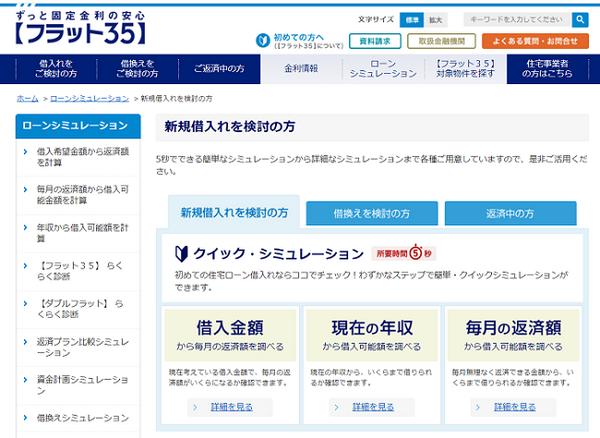Click the beginner mark beside クイック・シミュレーション
The height and width of the screenshot is (438, 600).
pyautogui.click(x=181, y=254)
